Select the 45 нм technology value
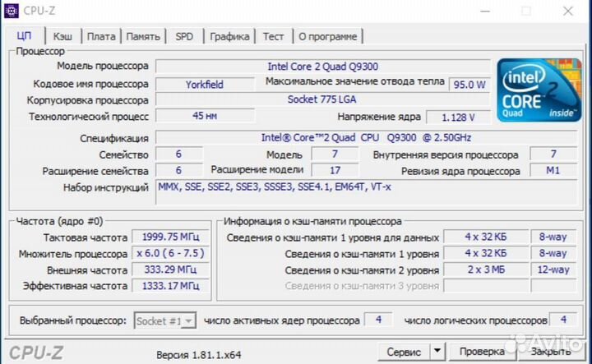This screenshot has width=592, height=364. pyautogui.click(x=205, y=116)
